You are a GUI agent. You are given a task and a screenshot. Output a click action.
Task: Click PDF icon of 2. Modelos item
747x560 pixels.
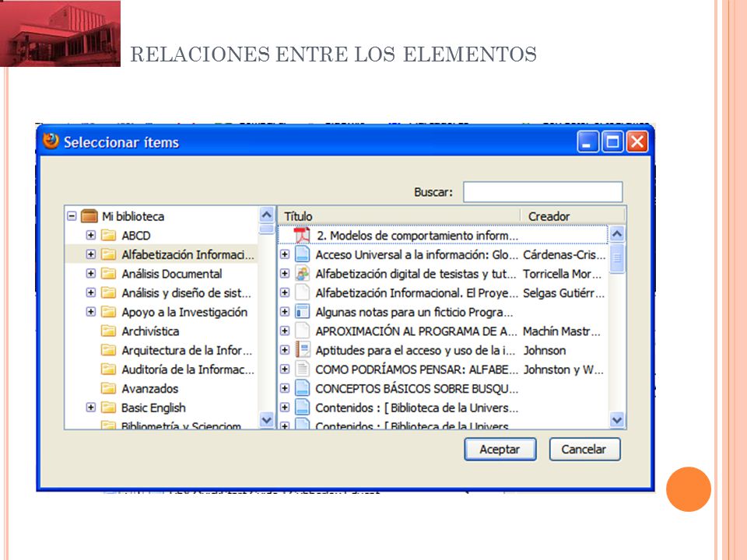[302, 235]
